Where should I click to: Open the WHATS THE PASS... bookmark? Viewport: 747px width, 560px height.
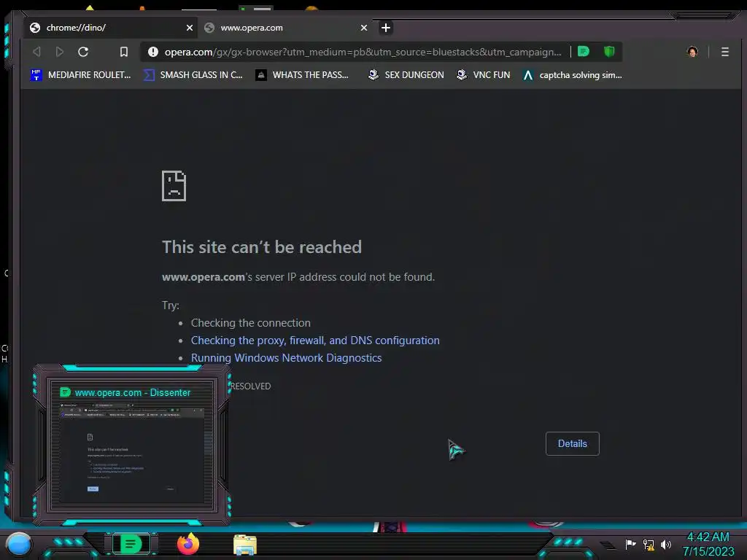(301, 75)
